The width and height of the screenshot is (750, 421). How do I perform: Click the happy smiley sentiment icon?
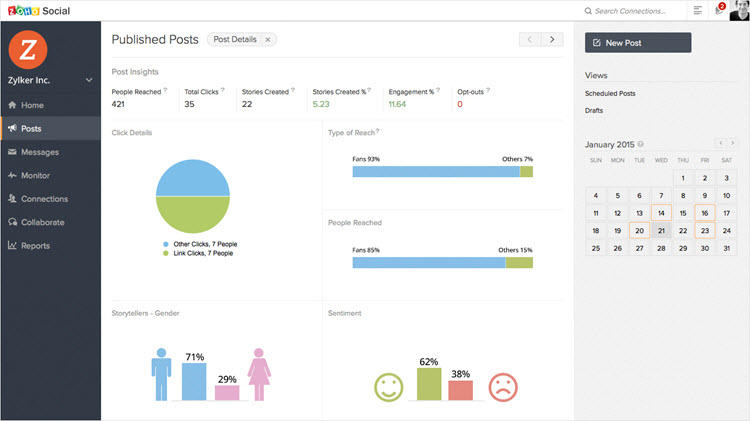(x=388, y=387)
